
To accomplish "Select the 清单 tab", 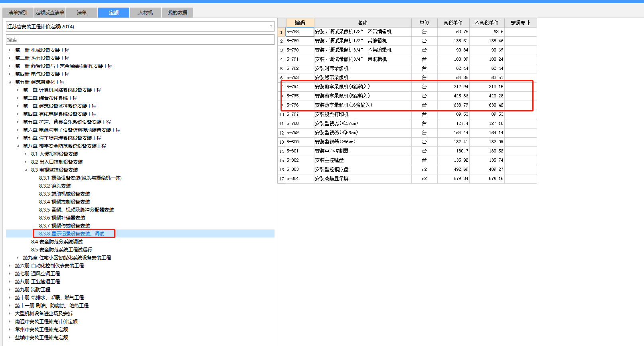I will coord(82,13).
